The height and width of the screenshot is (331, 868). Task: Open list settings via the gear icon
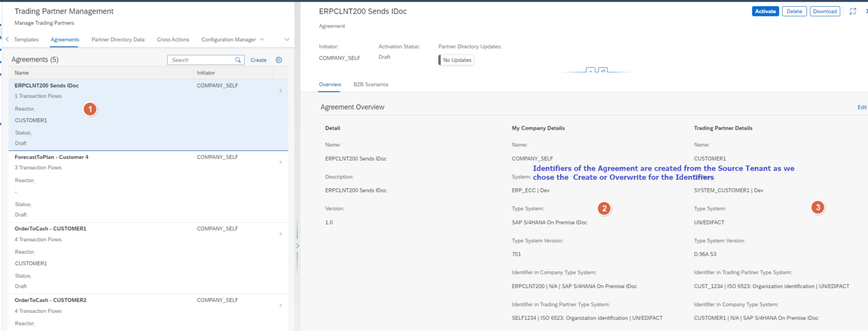coord(279,59)
